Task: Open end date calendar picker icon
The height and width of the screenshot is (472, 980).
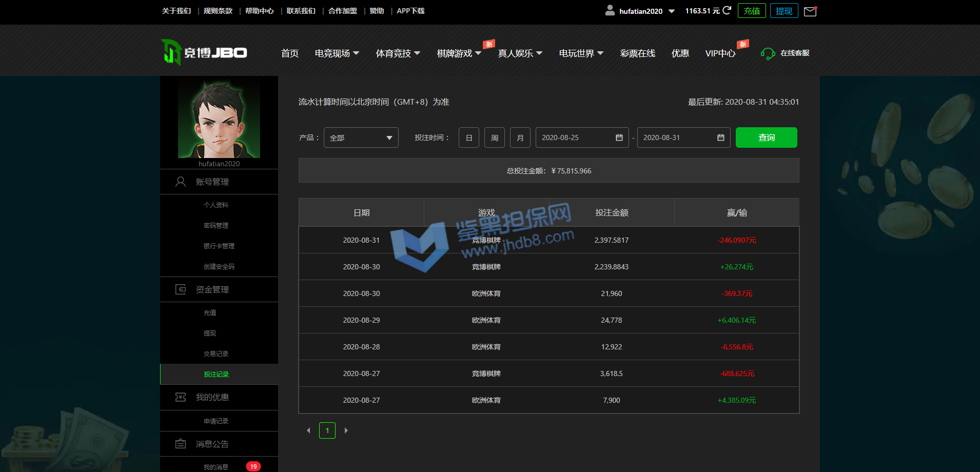Action: click(721, 137)
